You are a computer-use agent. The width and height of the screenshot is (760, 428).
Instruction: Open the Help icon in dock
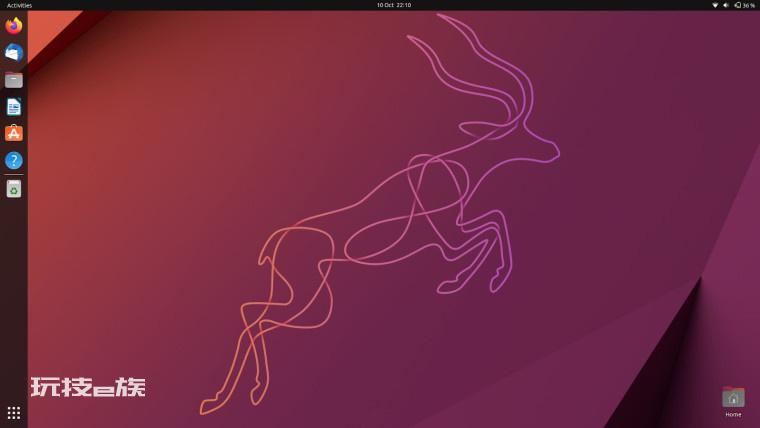[x=14, y=160]
